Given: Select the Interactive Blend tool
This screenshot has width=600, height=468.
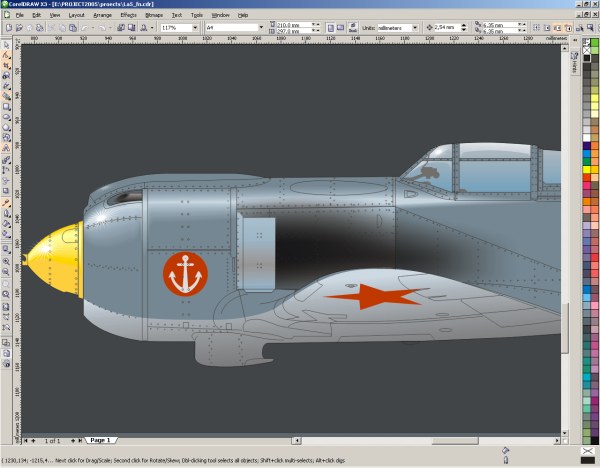Looking at the screenshot, I should [x=6, y=160].
